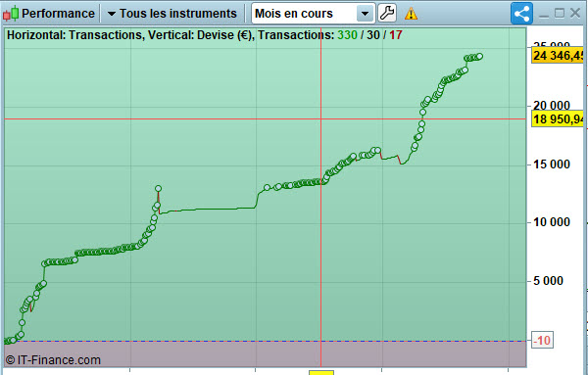Click the yellow warning triangle icon
The width and height of the screenshot is (588, 375).
coord(411,14)
